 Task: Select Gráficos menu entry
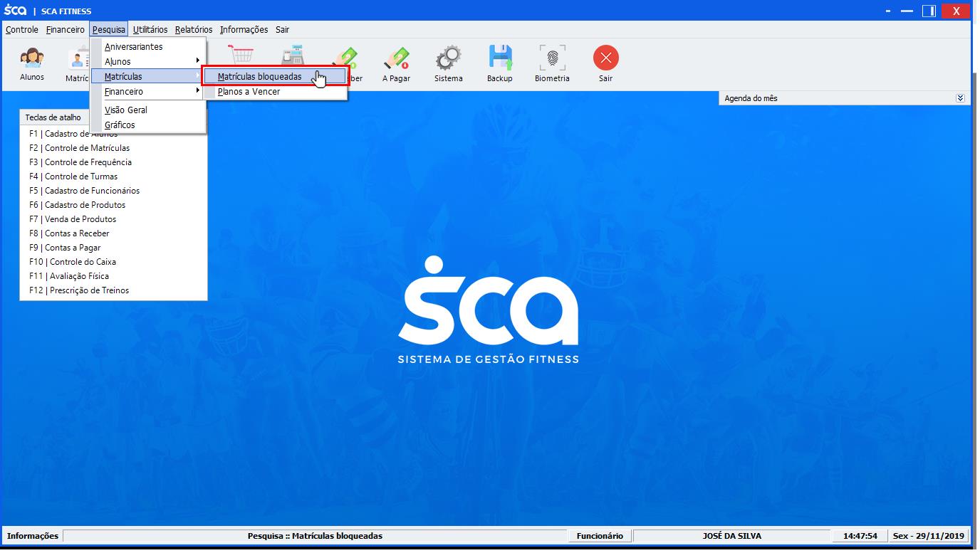click(x=148, y=125)
